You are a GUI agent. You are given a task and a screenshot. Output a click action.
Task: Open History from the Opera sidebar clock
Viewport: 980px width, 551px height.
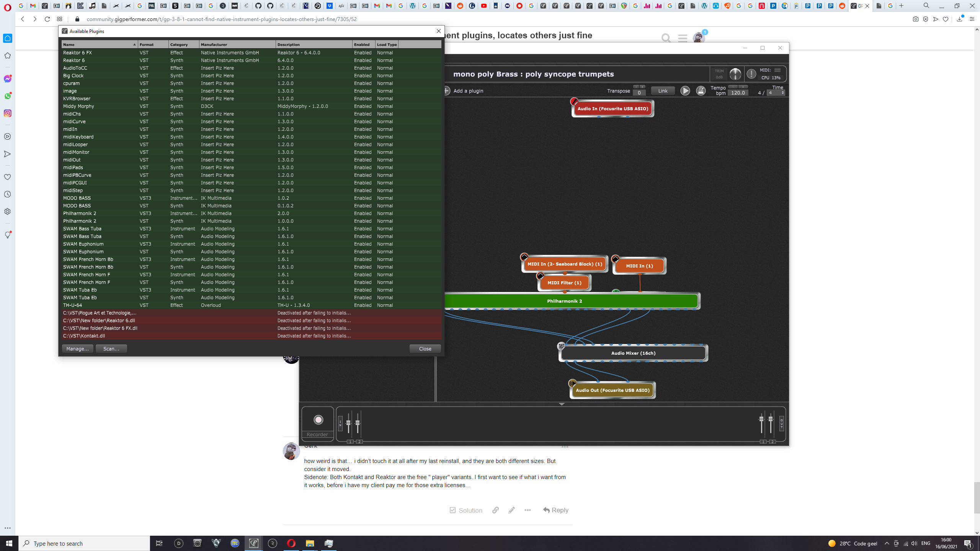[8, 194]
